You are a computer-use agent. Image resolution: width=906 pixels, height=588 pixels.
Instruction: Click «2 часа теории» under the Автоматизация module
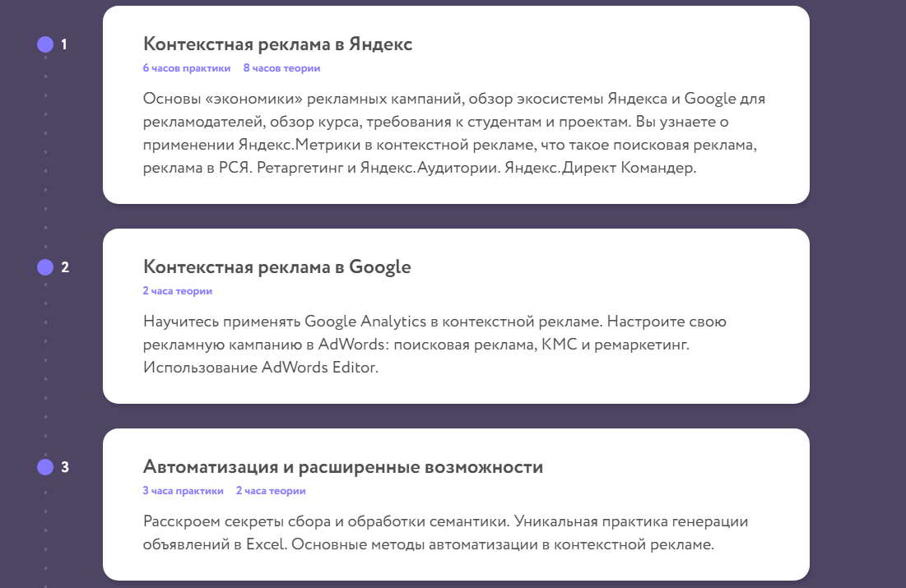coord(271,491)
